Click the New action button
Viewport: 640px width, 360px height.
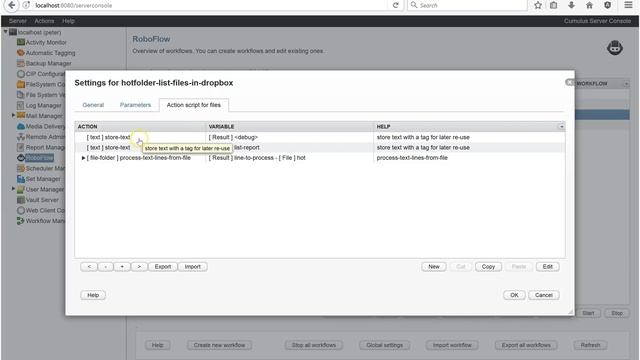[x=433, y=267]
